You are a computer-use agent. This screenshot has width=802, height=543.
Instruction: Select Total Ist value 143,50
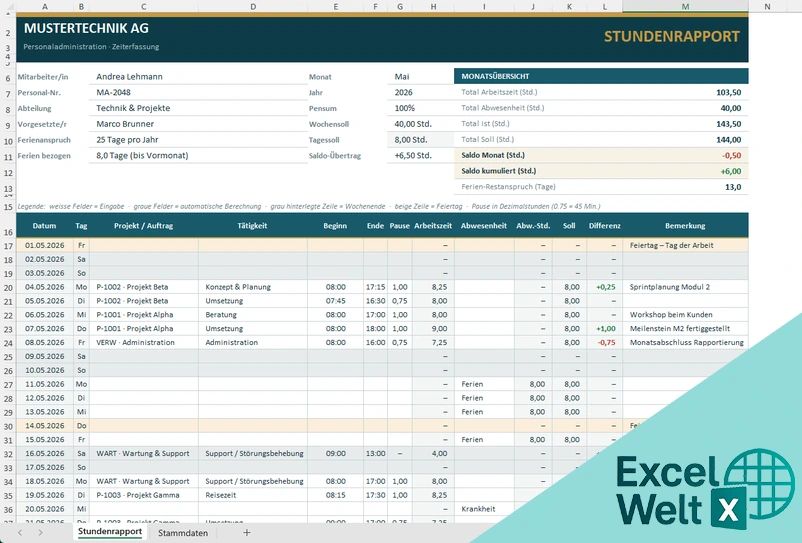click(728, 124)
